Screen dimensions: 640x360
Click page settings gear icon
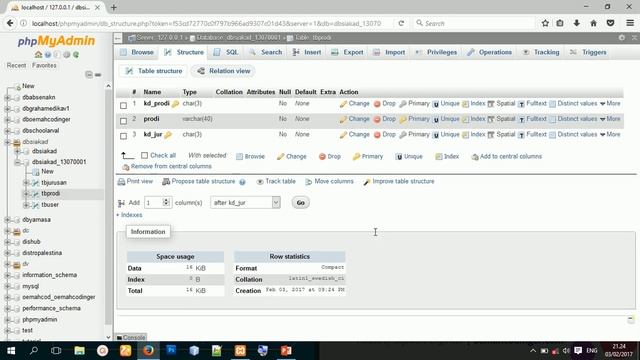pos(622,38)
